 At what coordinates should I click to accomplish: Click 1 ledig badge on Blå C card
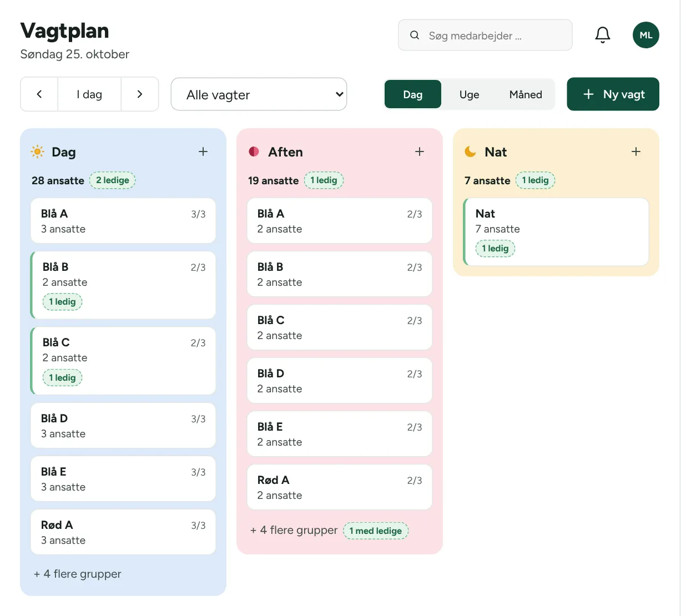click(62, 378)
